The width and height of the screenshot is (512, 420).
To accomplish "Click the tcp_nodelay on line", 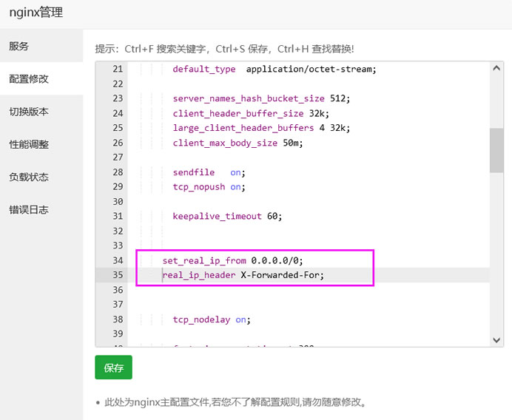I will (211, 320).
